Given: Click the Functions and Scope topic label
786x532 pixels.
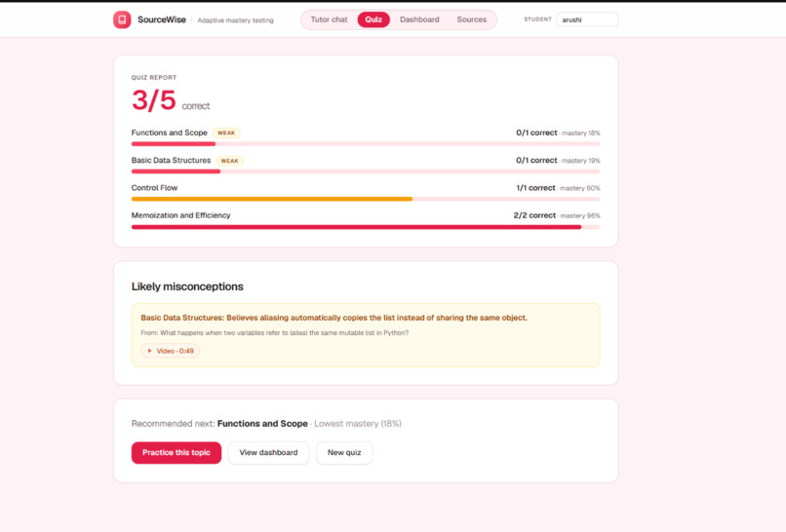Looking at the screenshot, I should click(x=170, y=133).
